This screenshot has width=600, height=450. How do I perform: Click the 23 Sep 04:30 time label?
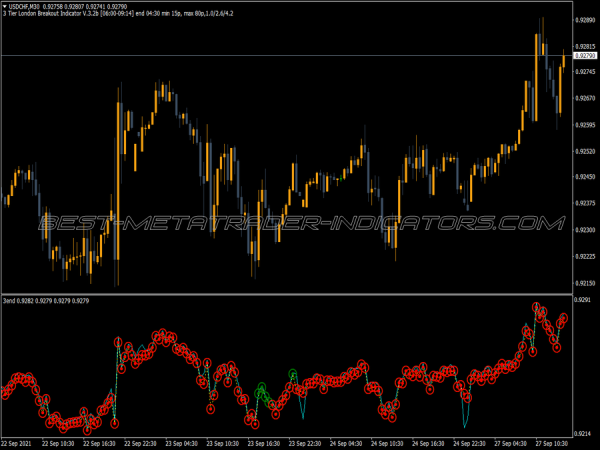pos(181,444)
